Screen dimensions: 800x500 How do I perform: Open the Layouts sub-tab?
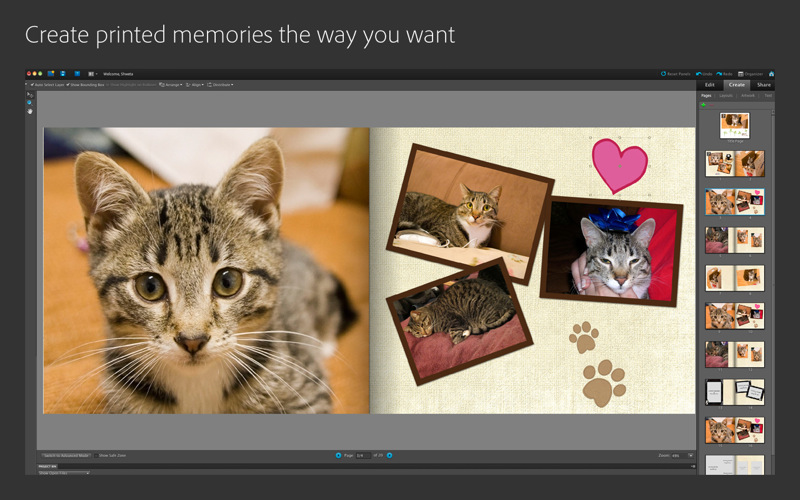726,96
